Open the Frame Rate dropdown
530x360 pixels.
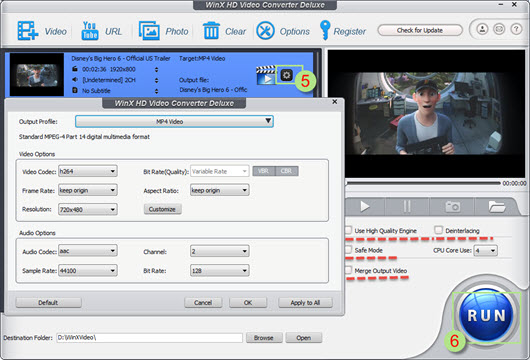coord(88,190)
